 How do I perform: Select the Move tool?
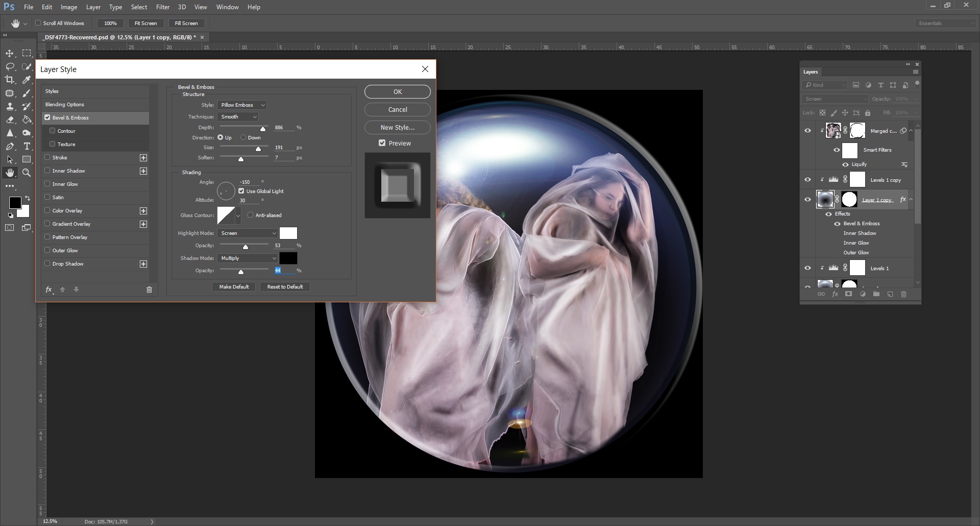[x=10, y=53]
